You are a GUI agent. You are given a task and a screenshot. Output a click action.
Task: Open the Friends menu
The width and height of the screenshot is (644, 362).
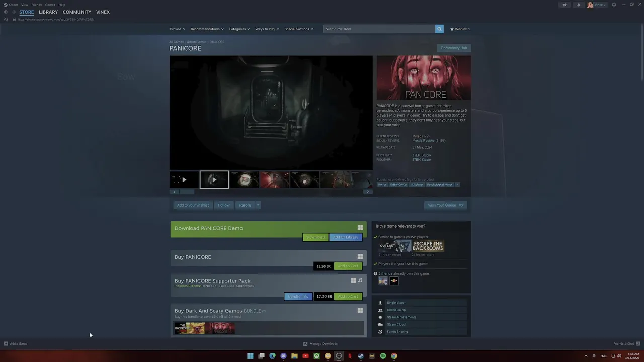[37, 5]
